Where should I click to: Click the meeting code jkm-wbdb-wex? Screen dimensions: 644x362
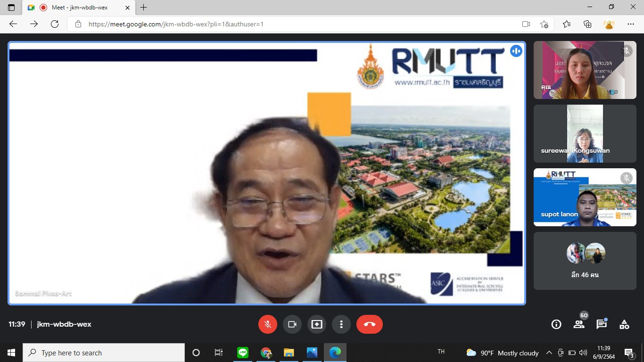tap(64, 324)
